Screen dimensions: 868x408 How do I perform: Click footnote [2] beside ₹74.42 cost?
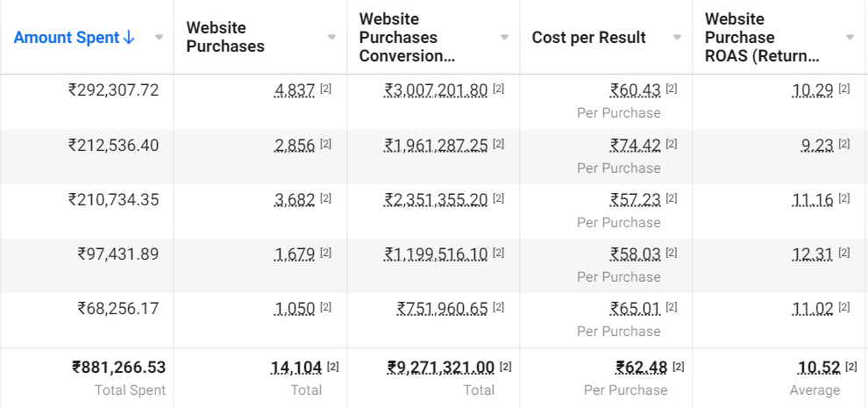coord(671,144)
